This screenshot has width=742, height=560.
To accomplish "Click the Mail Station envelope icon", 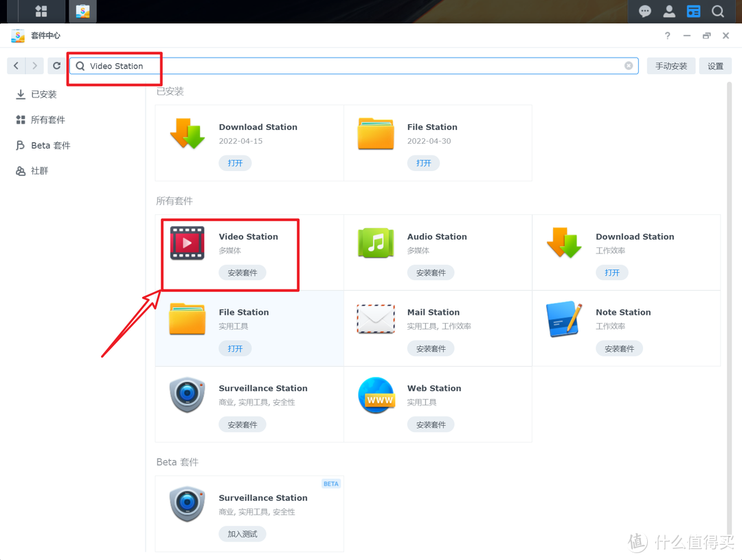I will pyautogui.click(x=376, y=319).
